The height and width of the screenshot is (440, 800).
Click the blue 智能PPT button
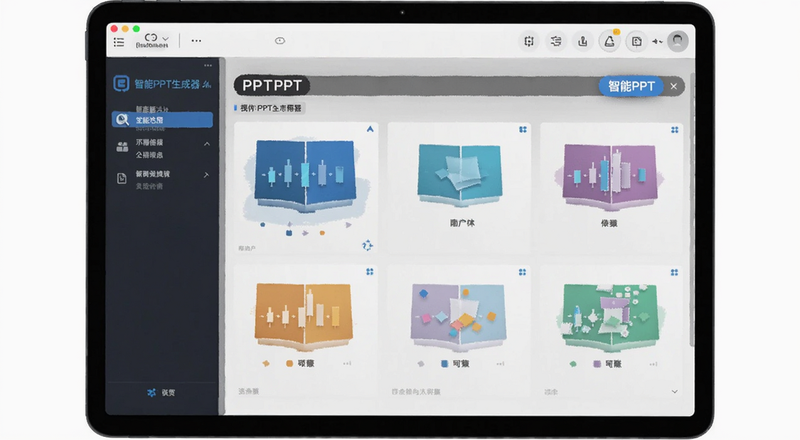coord(631,86)
